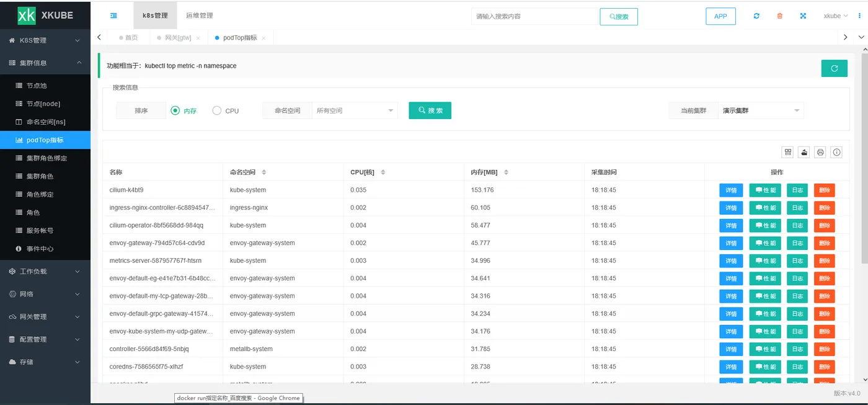Click 详情 for cilium-k4bt9 row
The width and height of the screenshot is (868, 405).
pos(732,190)
